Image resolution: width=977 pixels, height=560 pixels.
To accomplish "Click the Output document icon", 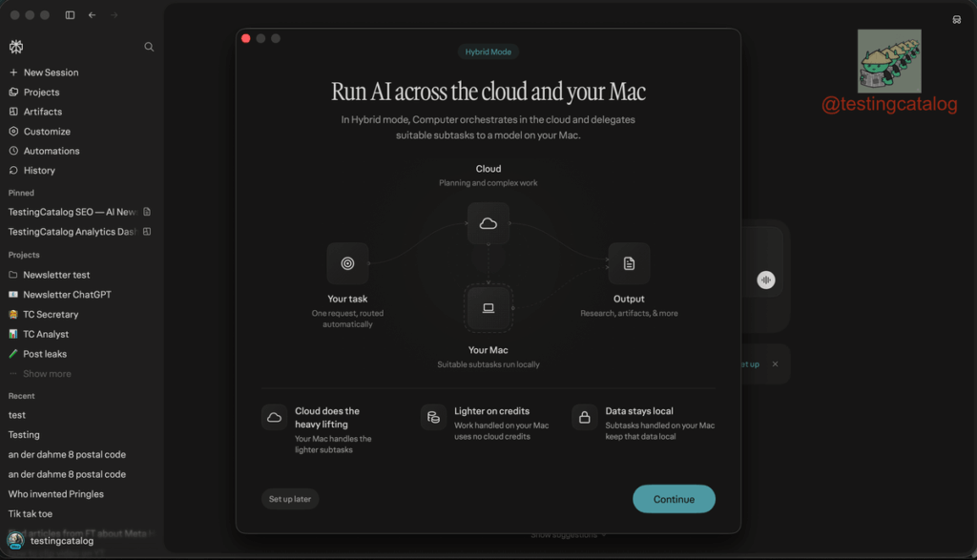I will coord(629,263).
